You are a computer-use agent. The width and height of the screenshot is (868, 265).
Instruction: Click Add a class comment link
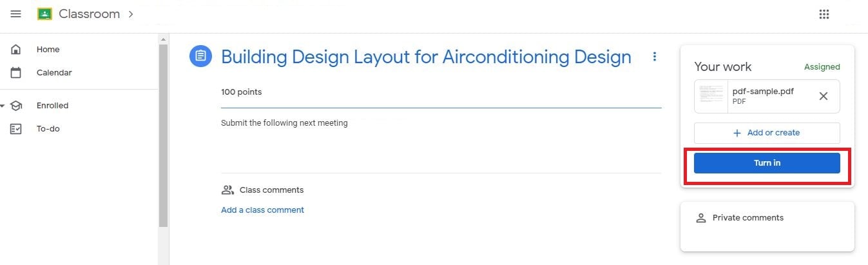click(262, 210)
